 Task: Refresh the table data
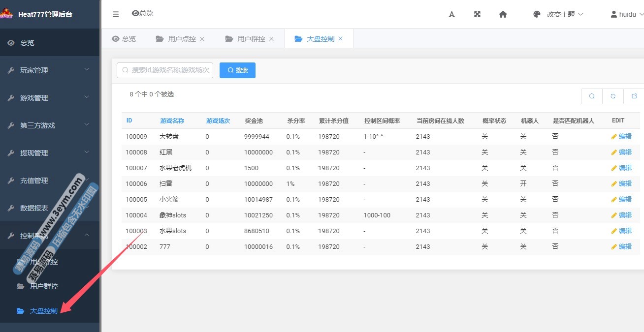(613, 96)
